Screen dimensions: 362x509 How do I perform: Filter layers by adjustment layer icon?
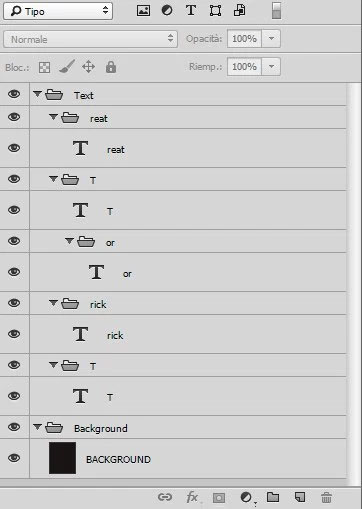tap(167, 11)
